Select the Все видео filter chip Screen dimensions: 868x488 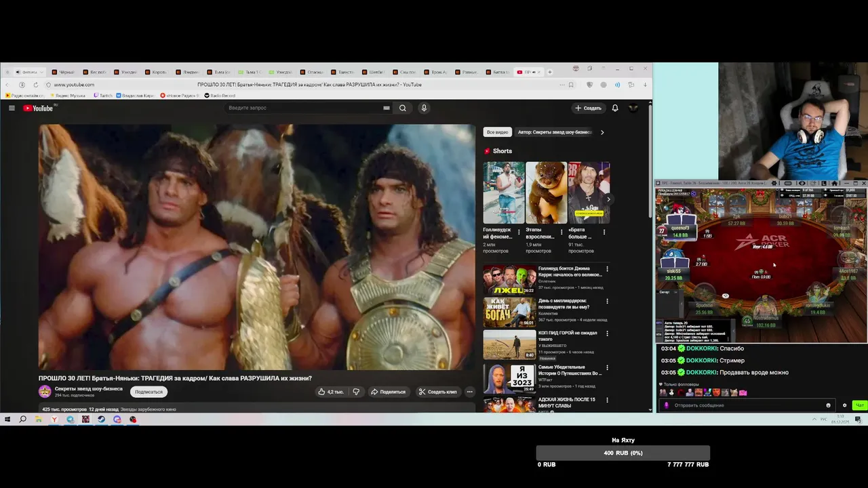pos(497,132)
